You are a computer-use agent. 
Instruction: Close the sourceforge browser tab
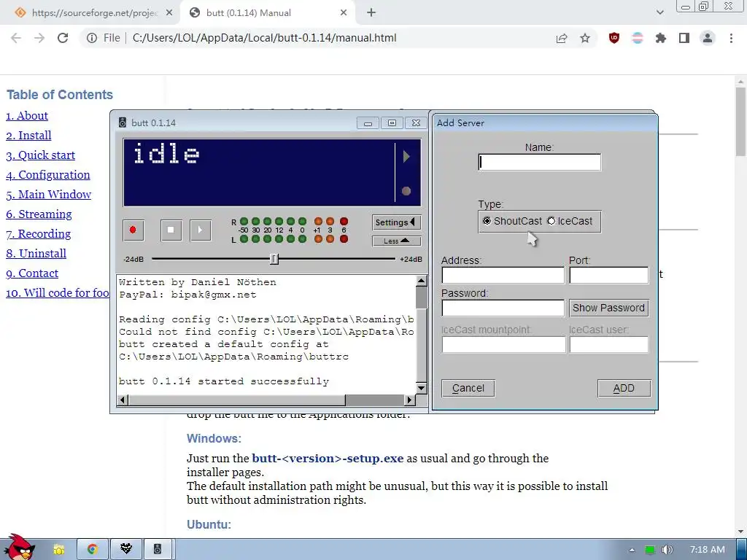coord(169,13)
